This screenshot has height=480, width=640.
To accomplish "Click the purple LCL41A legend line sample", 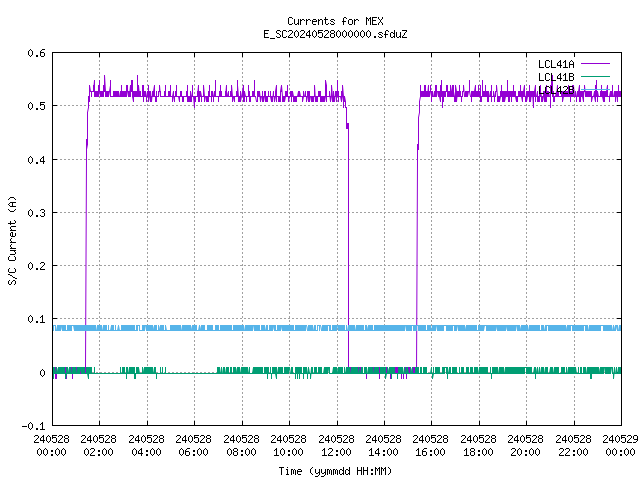I will (595, 64).
